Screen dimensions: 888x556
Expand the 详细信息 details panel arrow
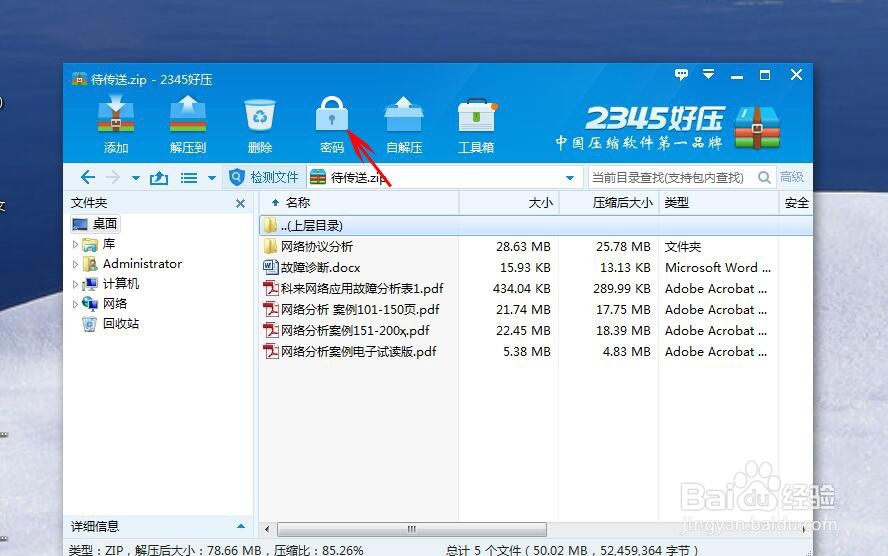pos(241,527)
